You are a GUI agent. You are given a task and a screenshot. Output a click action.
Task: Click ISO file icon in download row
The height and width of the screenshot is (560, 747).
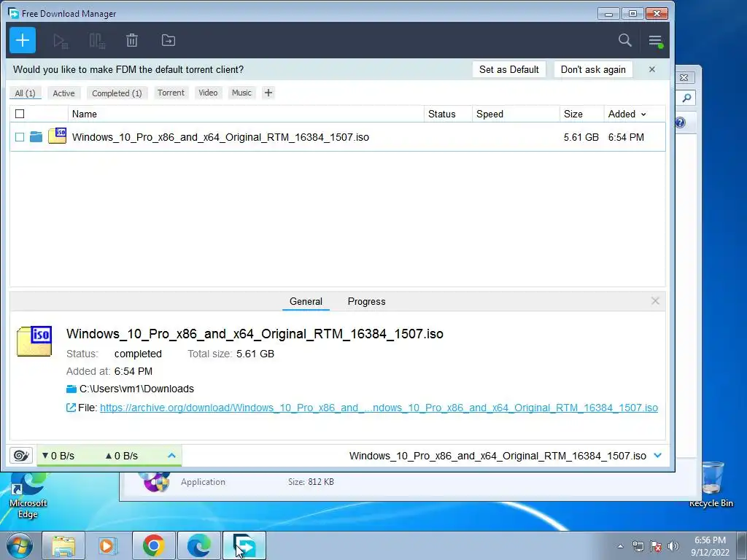tap(57, 136)
